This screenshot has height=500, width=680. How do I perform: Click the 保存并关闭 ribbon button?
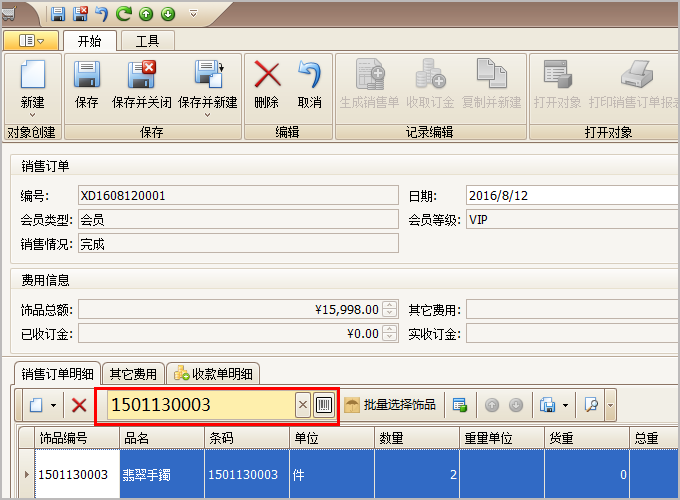click(x=141, y=85)
